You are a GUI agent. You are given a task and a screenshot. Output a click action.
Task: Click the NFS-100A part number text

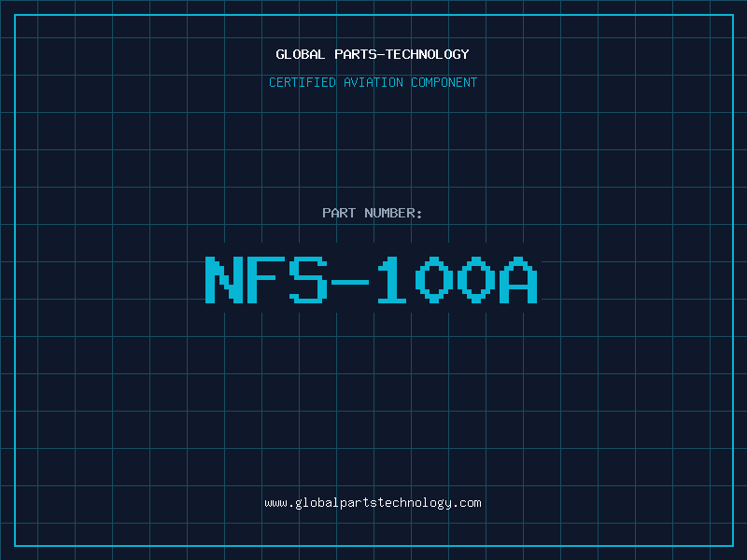coord(373,280)
